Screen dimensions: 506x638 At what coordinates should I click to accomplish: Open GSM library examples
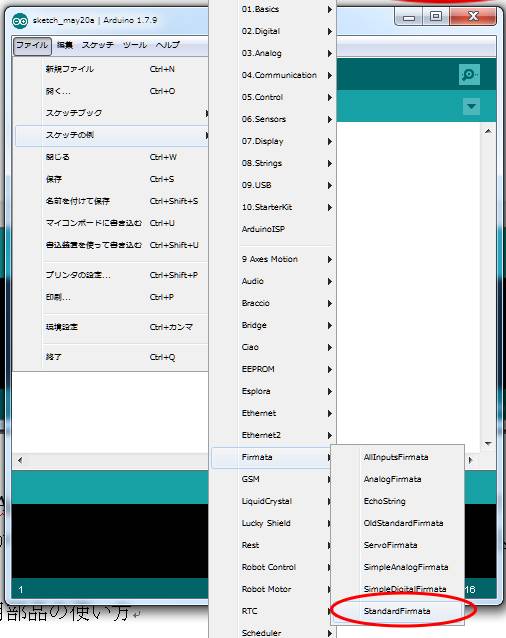click(271, 479)
